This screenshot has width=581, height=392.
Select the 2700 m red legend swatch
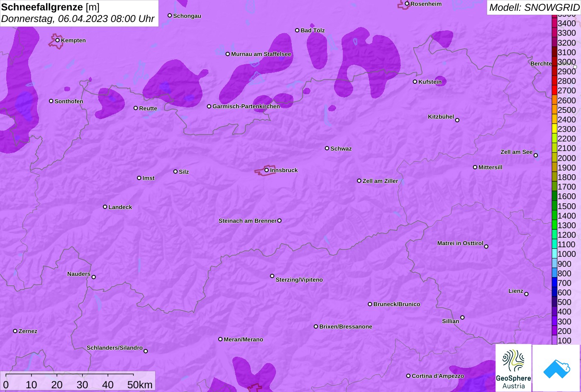[554, 90]
